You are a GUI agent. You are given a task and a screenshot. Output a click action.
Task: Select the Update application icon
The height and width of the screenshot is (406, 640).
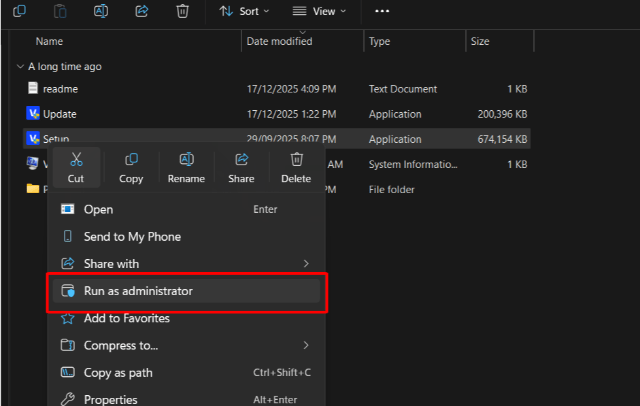[33, 113]
